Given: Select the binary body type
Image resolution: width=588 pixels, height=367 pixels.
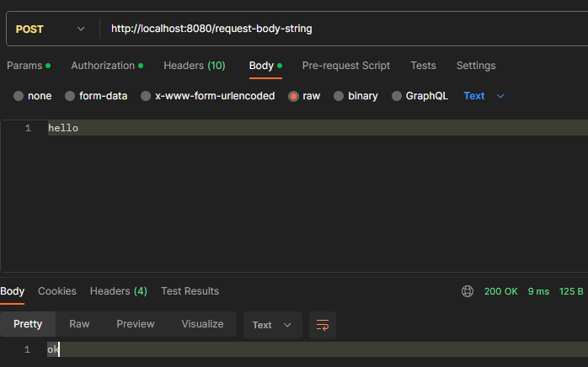Looking at the screenshot, I should 355,96.
